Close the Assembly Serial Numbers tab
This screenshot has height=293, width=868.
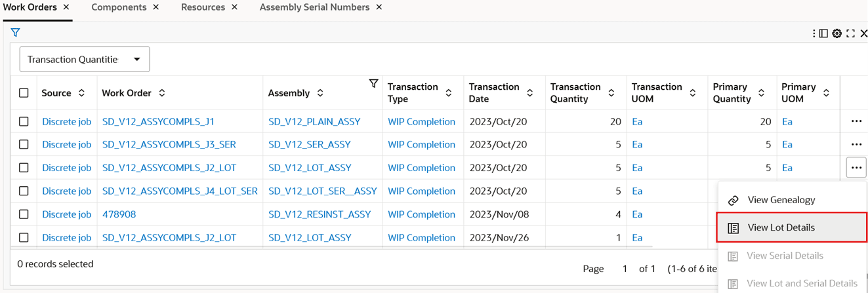click(379, 7)
